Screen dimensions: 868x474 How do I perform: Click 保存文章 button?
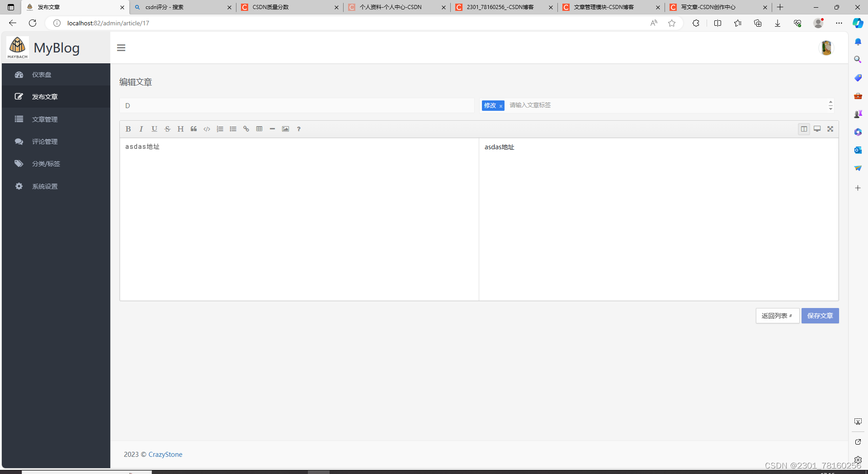click(x=820, y=316)
